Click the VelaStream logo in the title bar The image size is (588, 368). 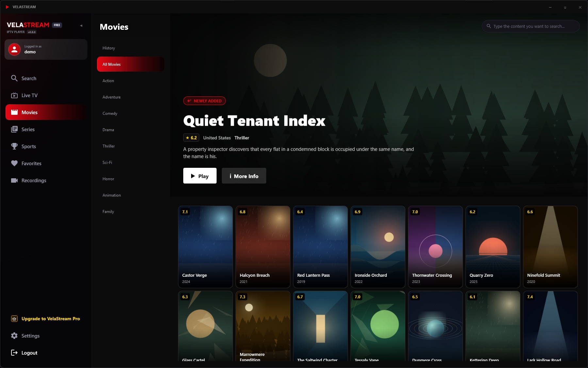(x=7, y=7)
